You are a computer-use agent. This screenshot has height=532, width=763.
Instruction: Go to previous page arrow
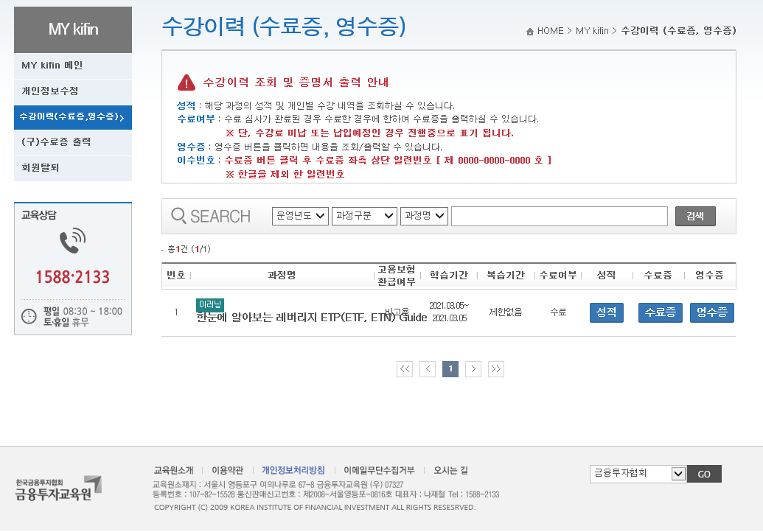[428, 369]
